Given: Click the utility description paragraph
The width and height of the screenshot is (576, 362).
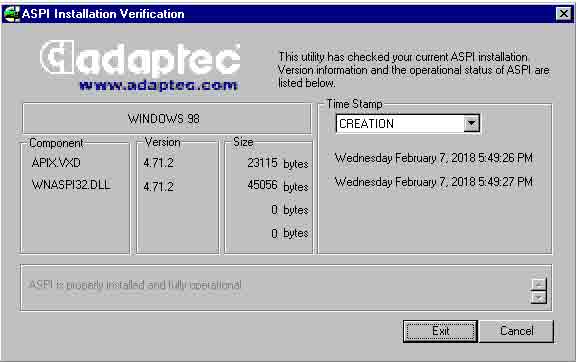Looking at the screenshot, I should [414, 70].
